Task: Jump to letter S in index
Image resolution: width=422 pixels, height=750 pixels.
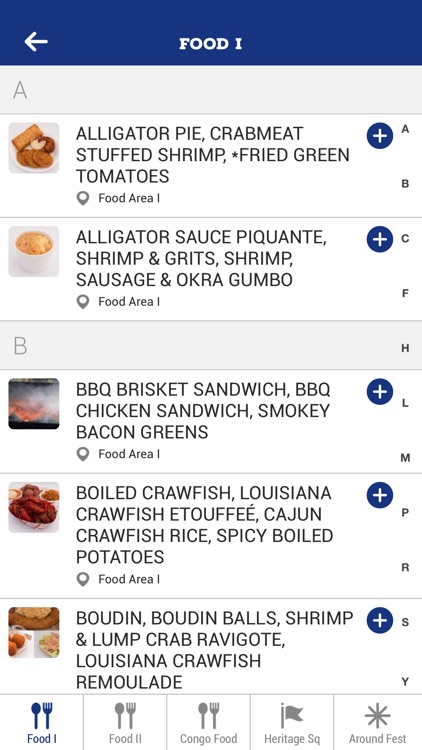Action: coord(405,622)
